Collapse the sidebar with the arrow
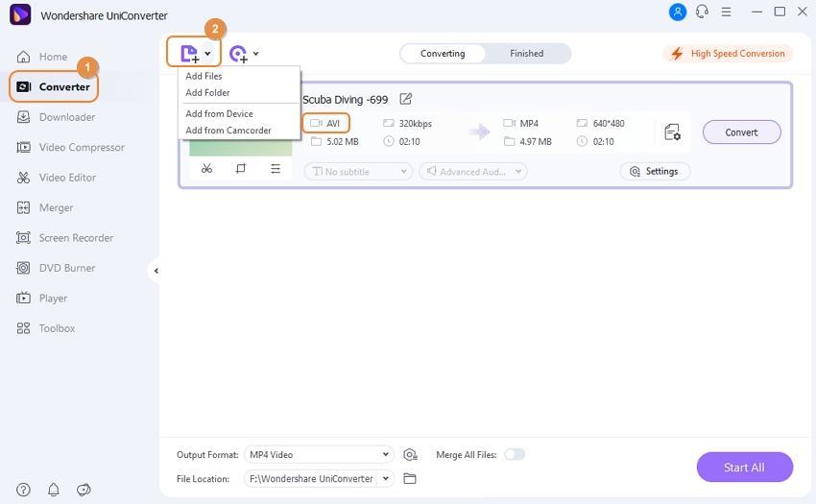The width and height of the screenshot is (816, 504). (156, 271)
